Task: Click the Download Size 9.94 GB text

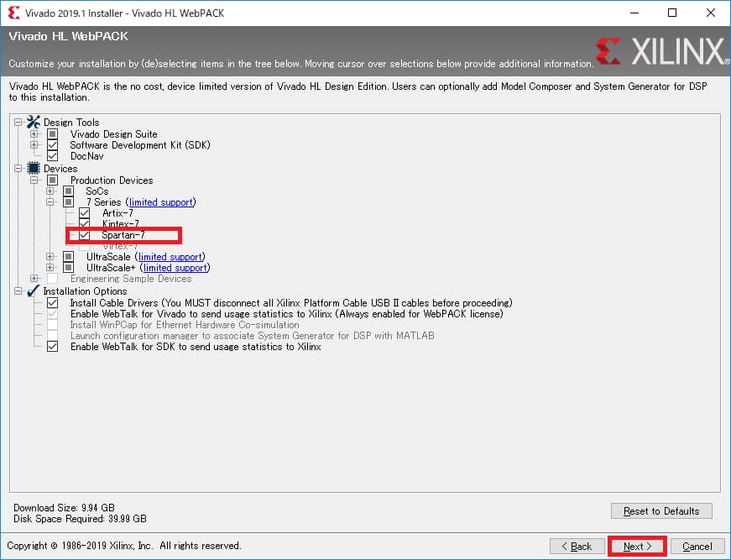Action: [65, 508]
